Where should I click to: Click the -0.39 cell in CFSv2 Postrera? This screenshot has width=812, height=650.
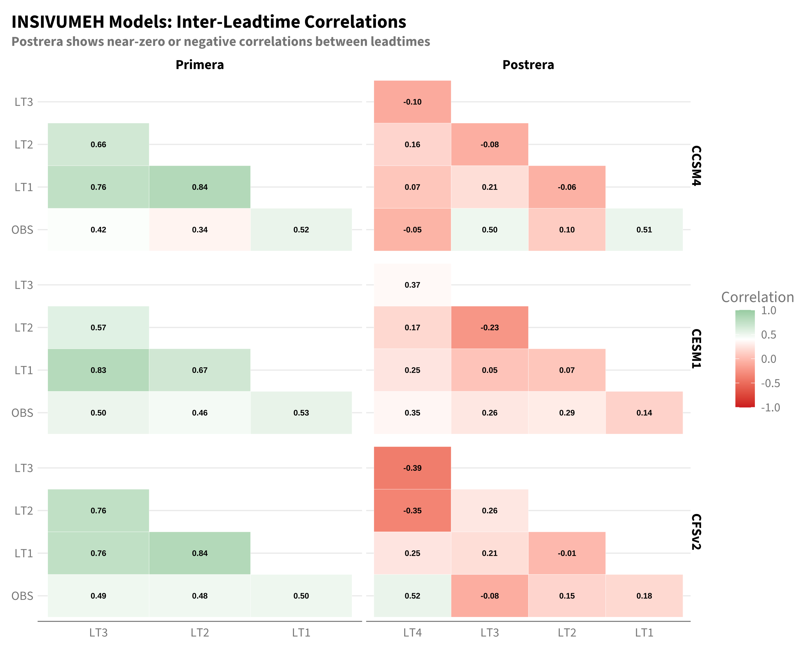click(x=412, y=468)
